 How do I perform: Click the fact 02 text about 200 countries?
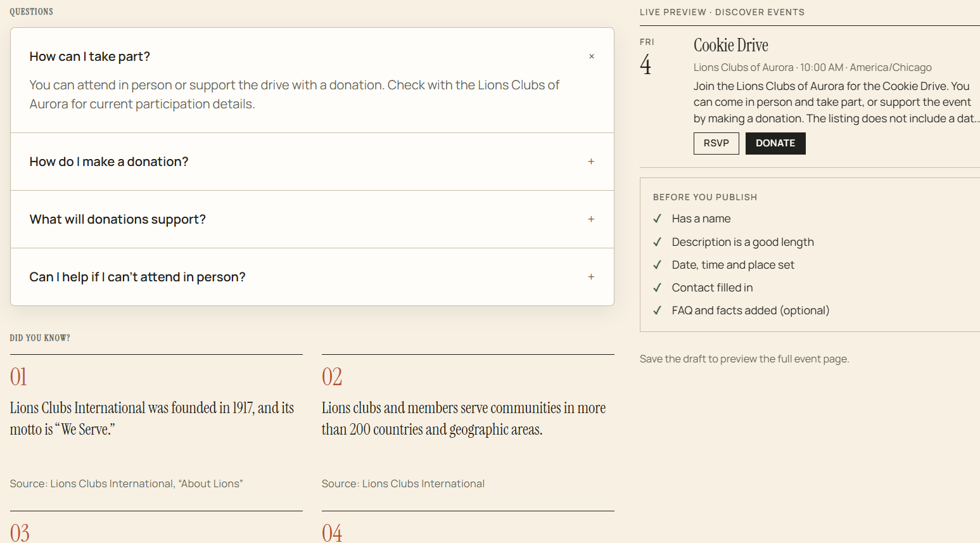click(464, 418)
